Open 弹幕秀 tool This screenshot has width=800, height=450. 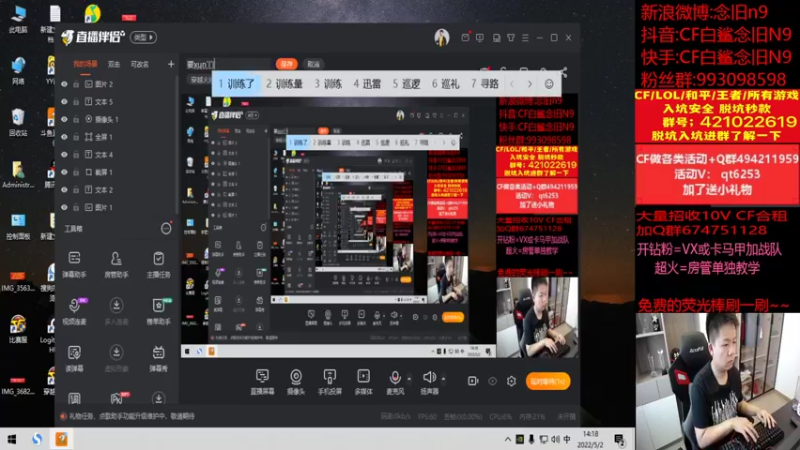[x=158, y=358]
